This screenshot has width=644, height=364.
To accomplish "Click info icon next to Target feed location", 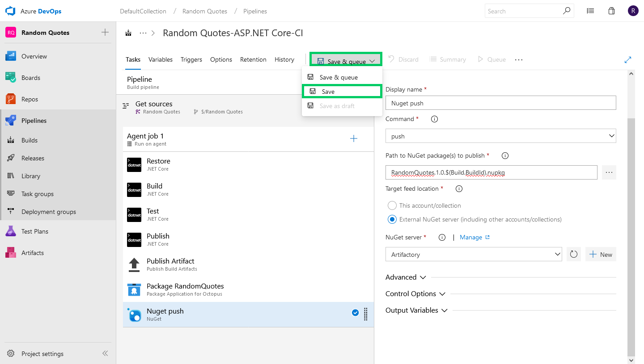I will tap(459, 189).
